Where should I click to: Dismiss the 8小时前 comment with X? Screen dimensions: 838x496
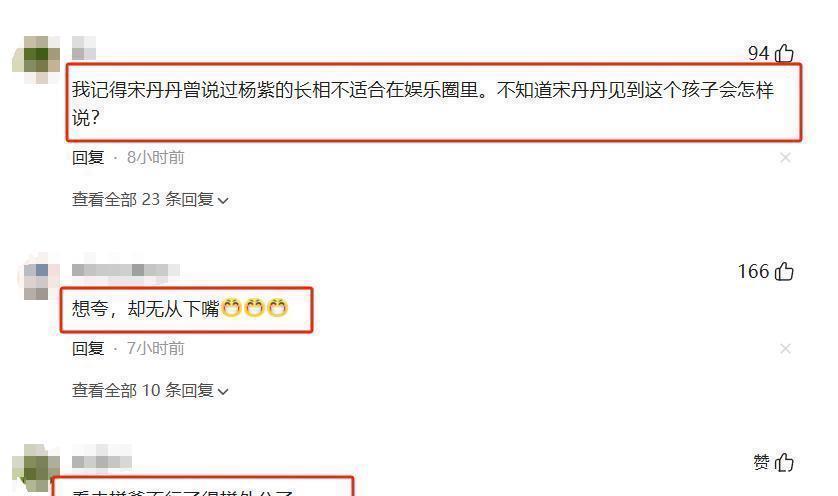[x=785, y=157]
